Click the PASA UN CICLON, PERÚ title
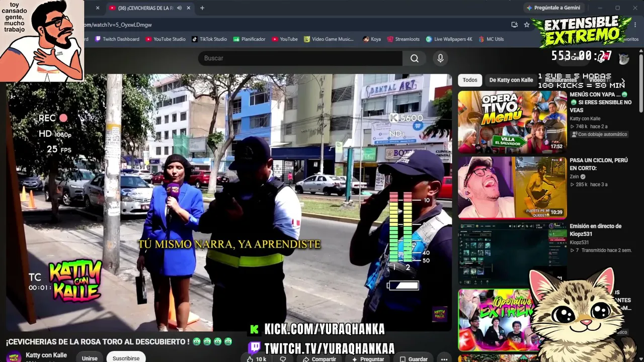 [599, 164]
